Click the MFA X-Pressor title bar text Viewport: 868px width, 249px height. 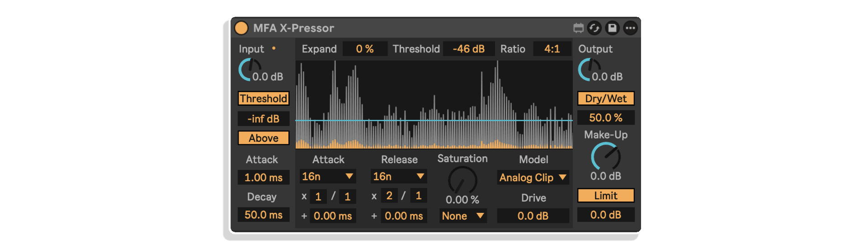pyautogui.click(x=293, y=28)
